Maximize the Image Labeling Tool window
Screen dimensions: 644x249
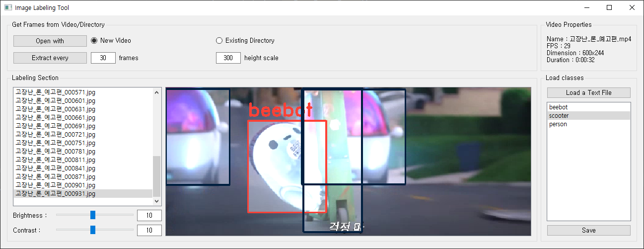click(x=609, y=7)
